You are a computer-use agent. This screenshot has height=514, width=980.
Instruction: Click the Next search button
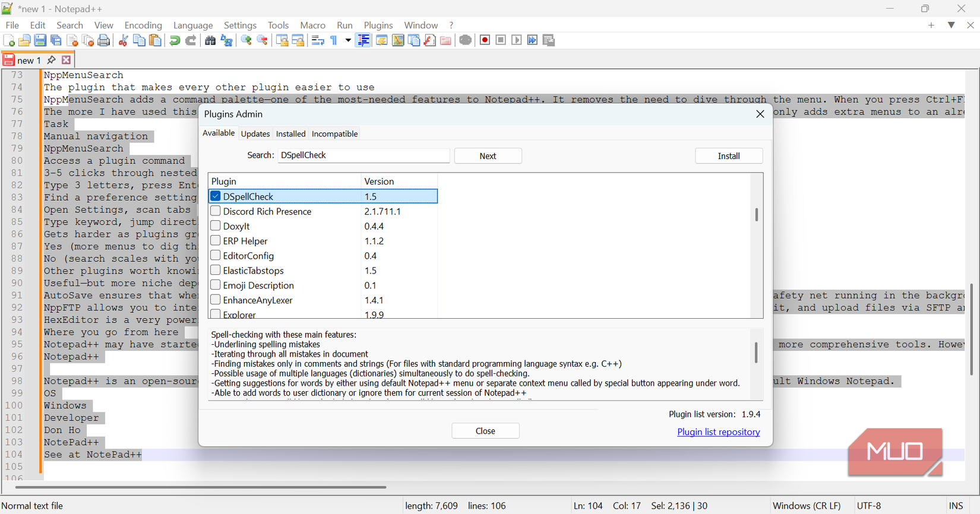tap(488, 156)
